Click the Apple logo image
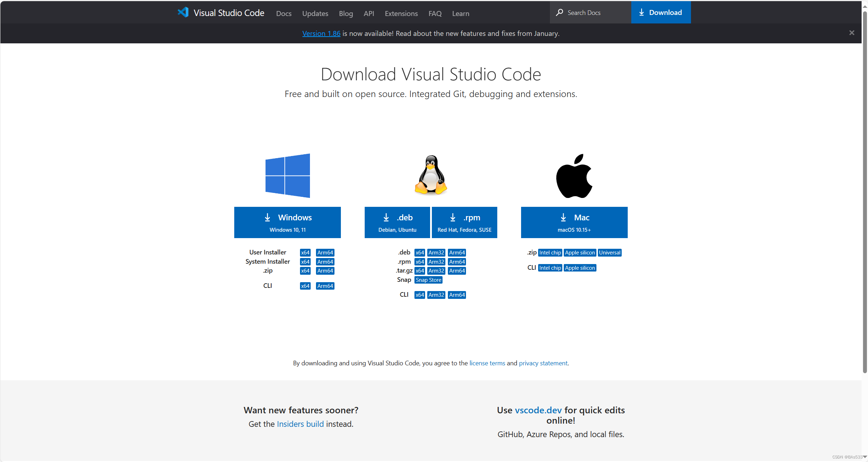 tap(574, 176)
